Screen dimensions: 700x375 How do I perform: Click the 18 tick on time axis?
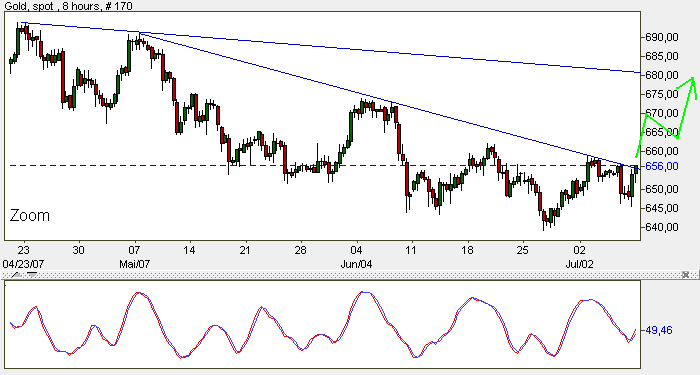pos(467,250)
